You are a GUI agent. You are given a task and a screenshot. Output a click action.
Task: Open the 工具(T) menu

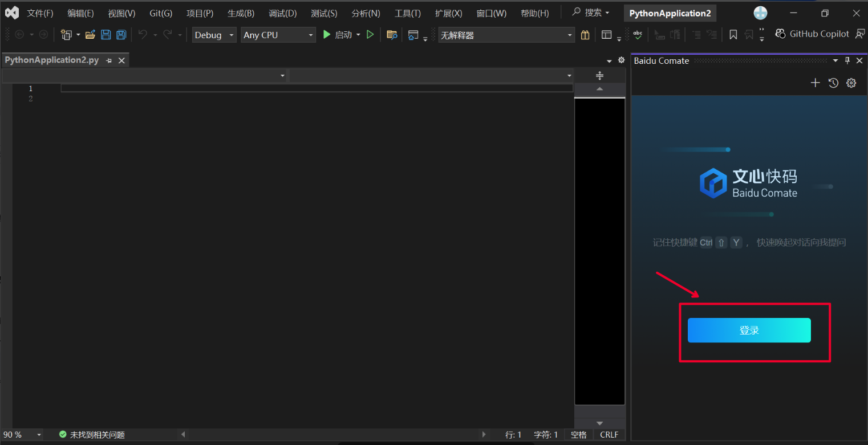(408, 13)
